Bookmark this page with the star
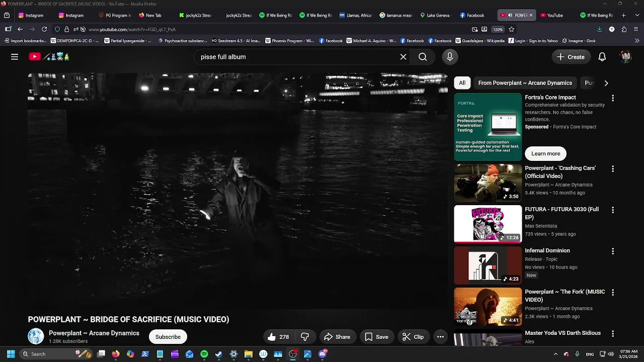 [x=512, y=29]
